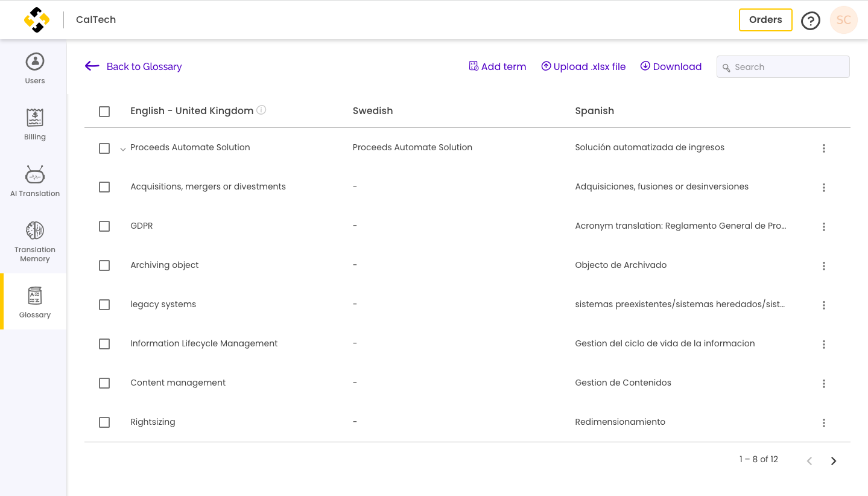Click the 1 – 8 of 12 pagination label

click(759, 460)
